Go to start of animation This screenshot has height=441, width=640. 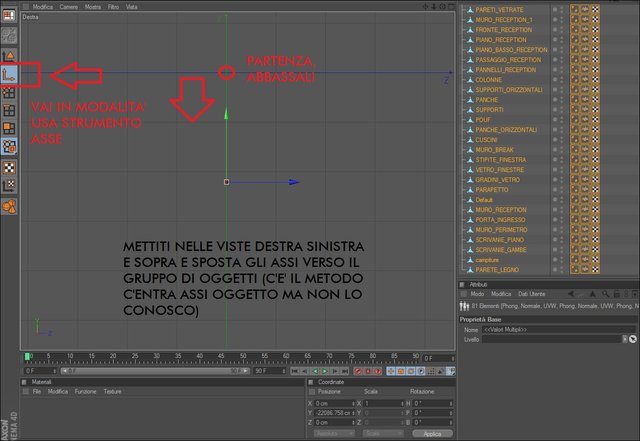tap(295, 371)
